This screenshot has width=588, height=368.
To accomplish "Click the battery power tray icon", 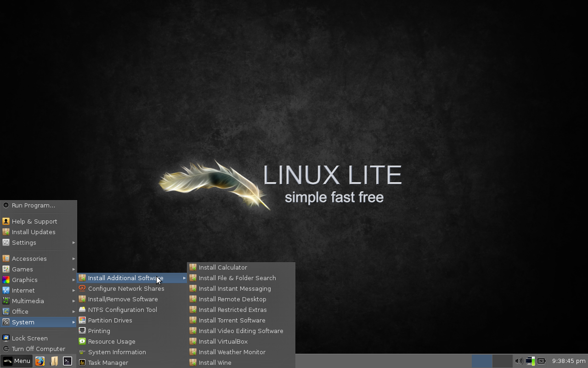I will 542,361.
